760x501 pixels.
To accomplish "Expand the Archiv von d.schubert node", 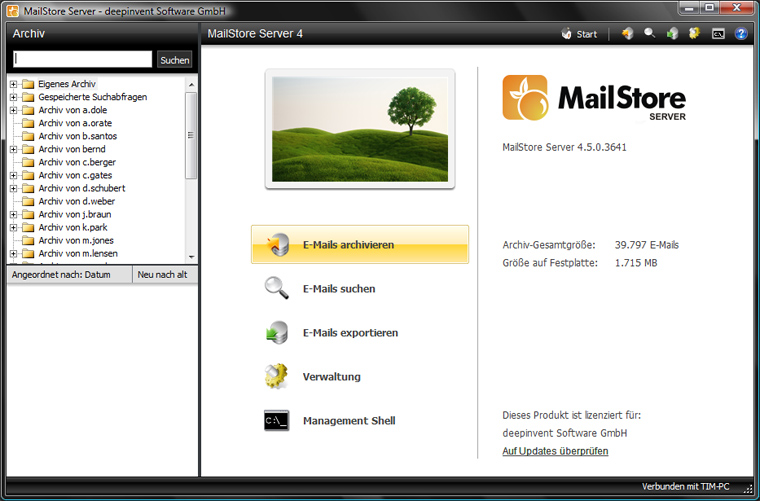I will [13, 188].
